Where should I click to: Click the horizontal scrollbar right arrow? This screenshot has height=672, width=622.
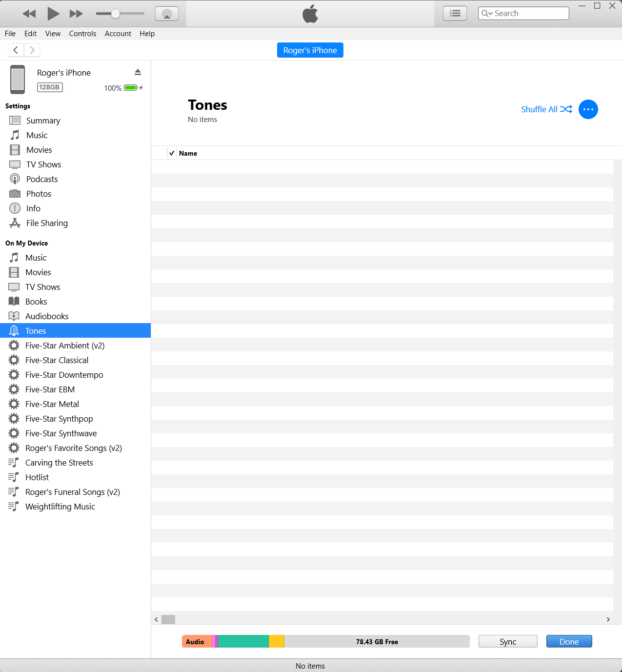(x=608, y=619)
